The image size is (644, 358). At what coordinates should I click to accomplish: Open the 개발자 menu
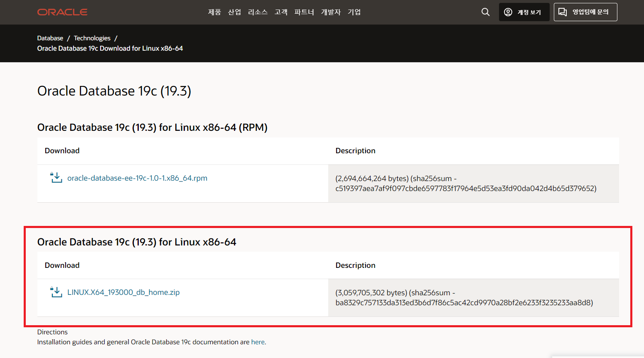[x=331, y=12]
